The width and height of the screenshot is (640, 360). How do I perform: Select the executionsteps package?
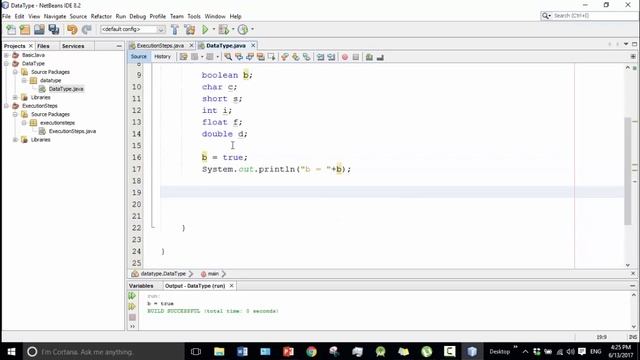[57, 123]
